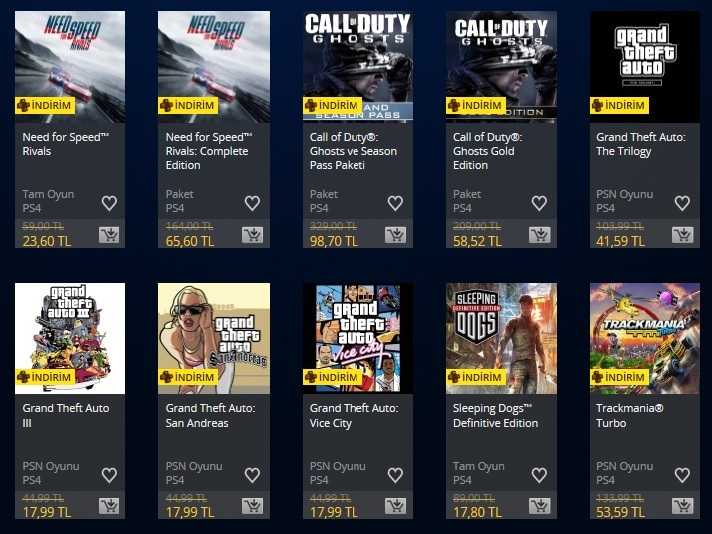
Task: Toggle wishlist heart for Ghosts Season Pass Paketi
Action: click(395, 203)
